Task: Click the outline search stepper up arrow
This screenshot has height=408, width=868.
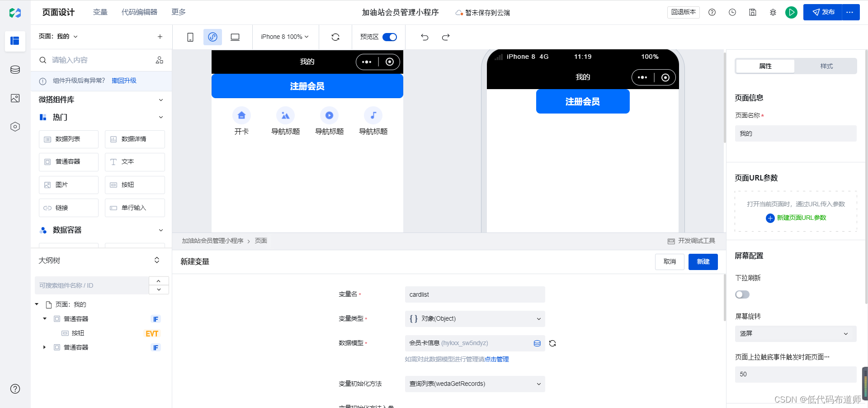Action: click(x=159, y=281)
